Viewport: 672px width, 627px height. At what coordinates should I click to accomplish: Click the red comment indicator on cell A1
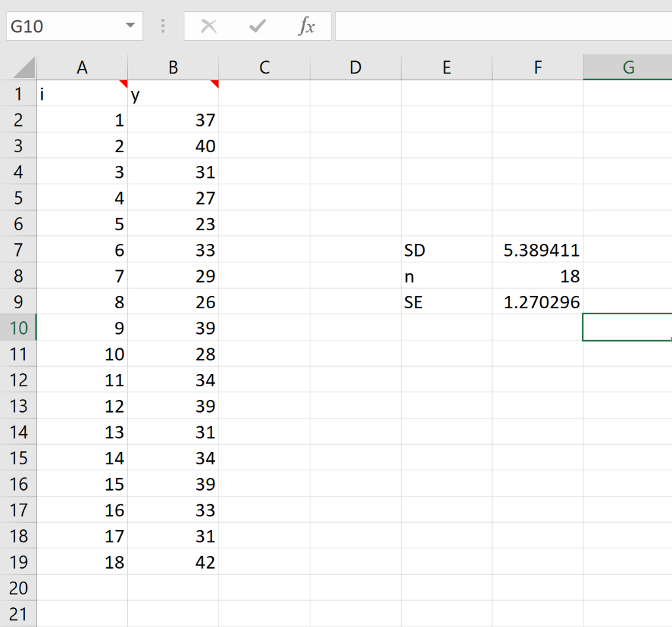pyautogui.click(x=123, y=84)
